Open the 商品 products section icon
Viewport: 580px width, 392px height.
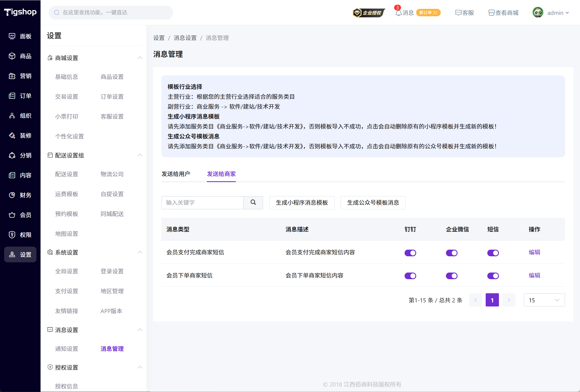click(12, 56)
